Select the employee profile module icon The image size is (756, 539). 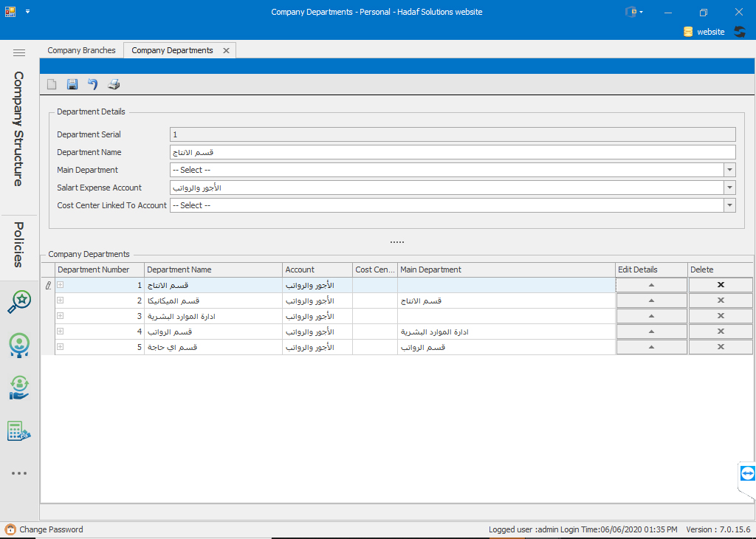point(19,345)
